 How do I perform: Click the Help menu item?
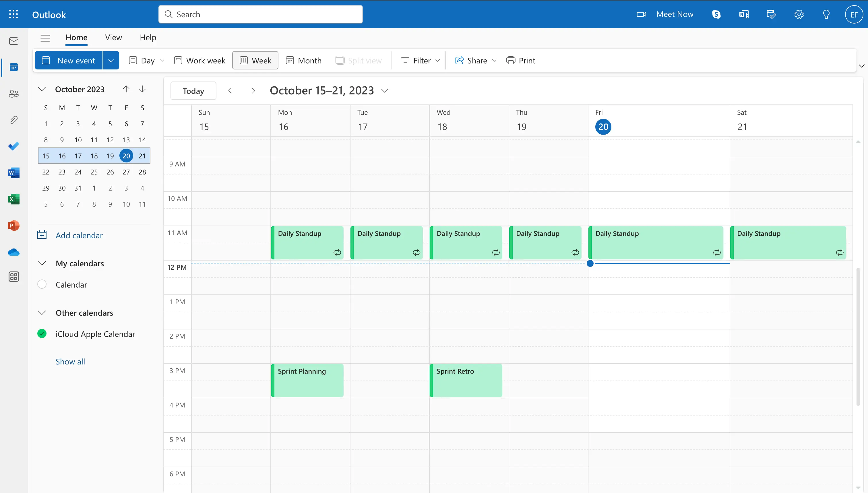click(148, 37)
